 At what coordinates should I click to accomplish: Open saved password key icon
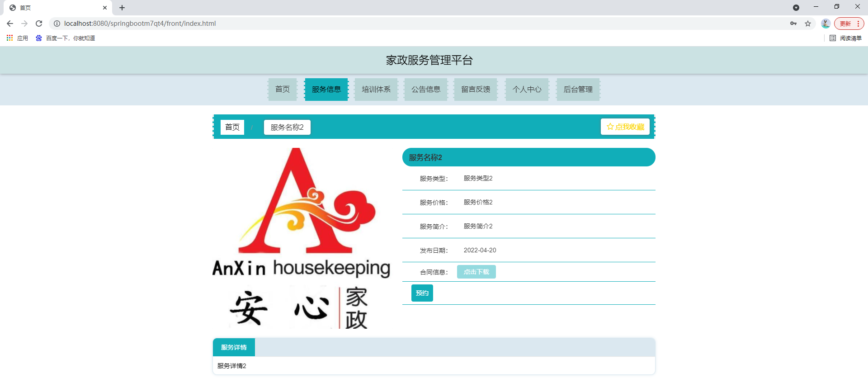coord(793,24)
